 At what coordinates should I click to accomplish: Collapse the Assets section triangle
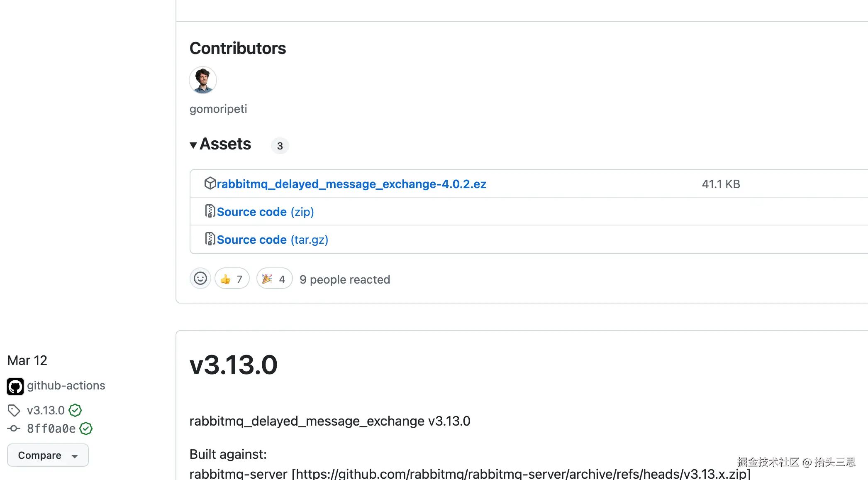(x=193, y=145)
